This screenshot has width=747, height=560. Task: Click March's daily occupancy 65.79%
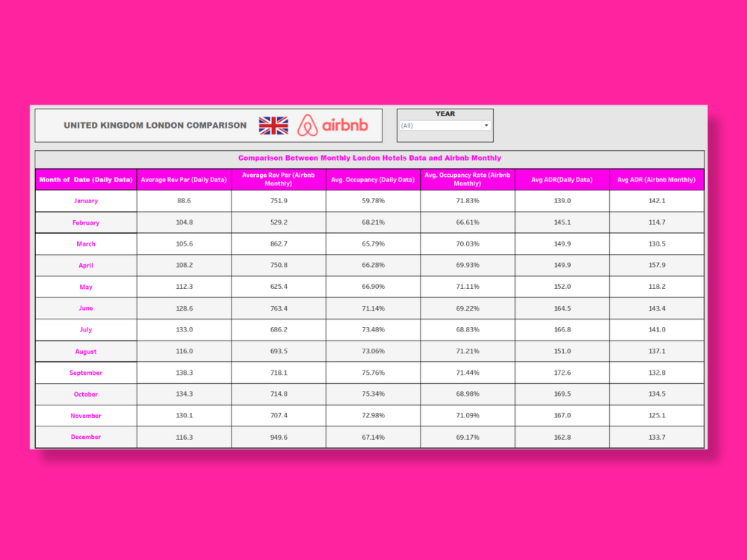(x=373, y=244)
